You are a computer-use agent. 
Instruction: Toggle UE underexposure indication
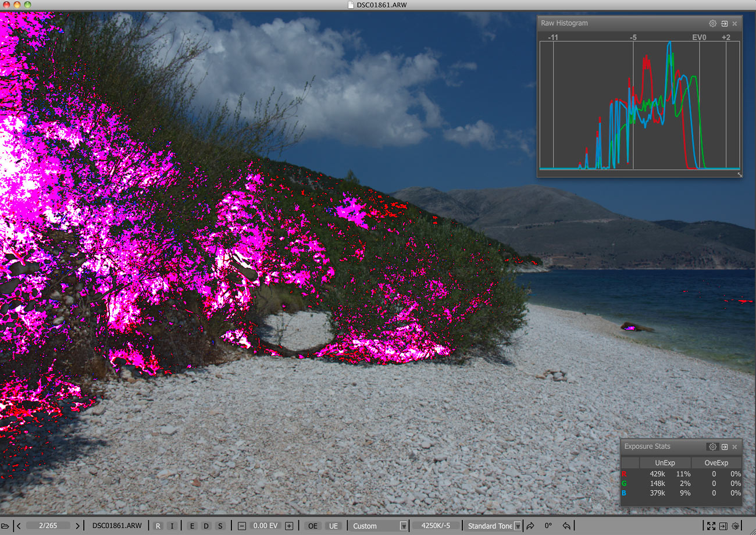(333, 526)
